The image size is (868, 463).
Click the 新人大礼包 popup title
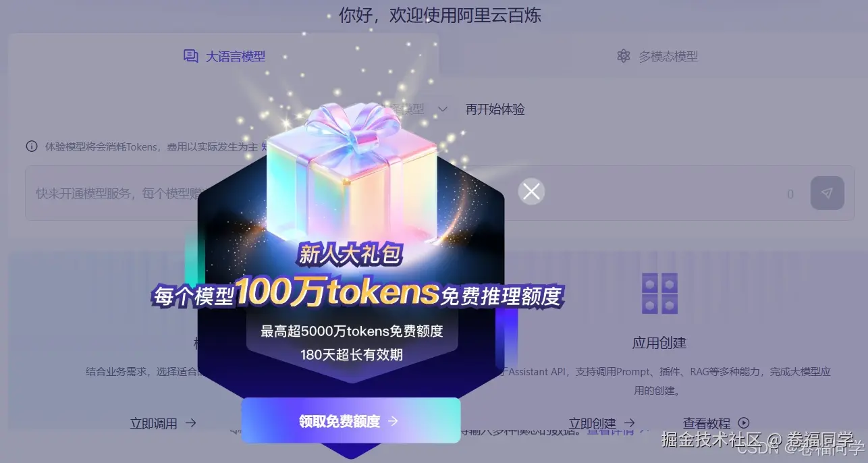(350, 254)
